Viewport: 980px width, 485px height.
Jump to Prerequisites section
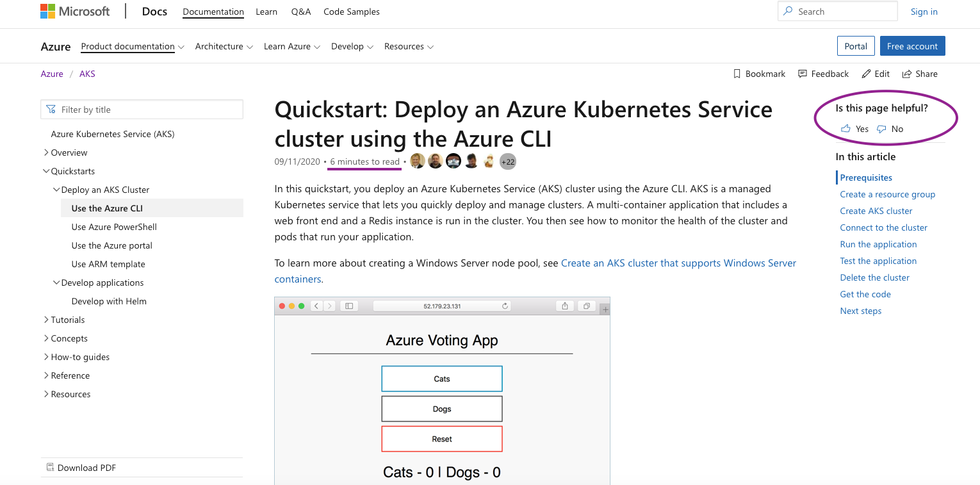[866, 177]
